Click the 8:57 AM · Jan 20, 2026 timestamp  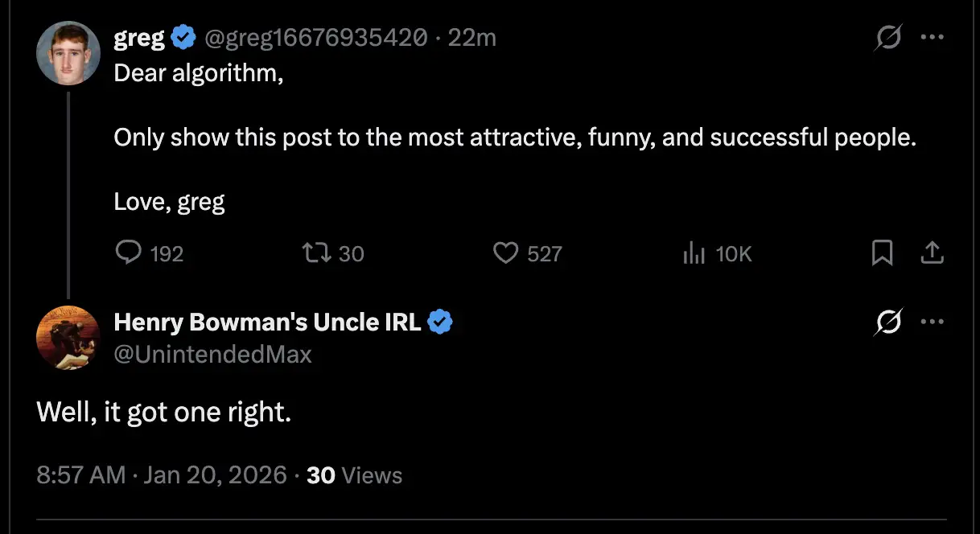pos(162,475)
